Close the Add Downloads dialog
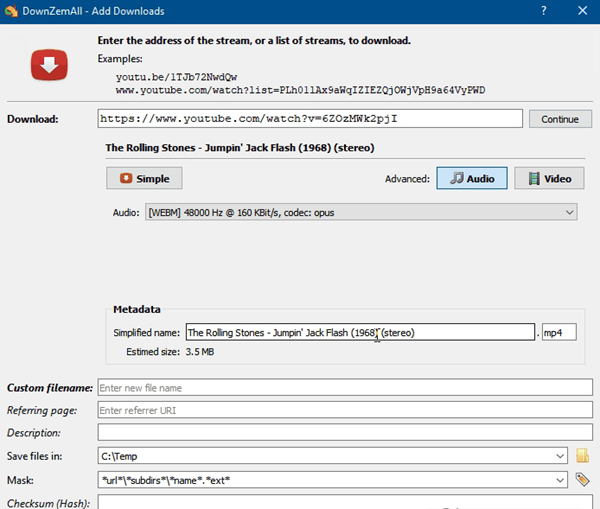This screenshot has width=600, height=509. (x=584, y=10)
